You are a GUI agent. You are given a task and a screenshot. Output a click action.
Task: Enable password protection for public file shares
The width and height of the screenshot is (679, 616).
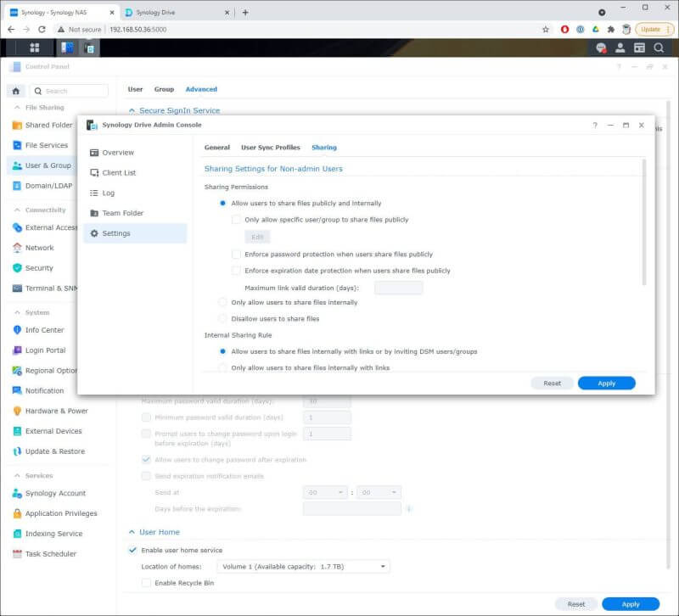point(236,253)
